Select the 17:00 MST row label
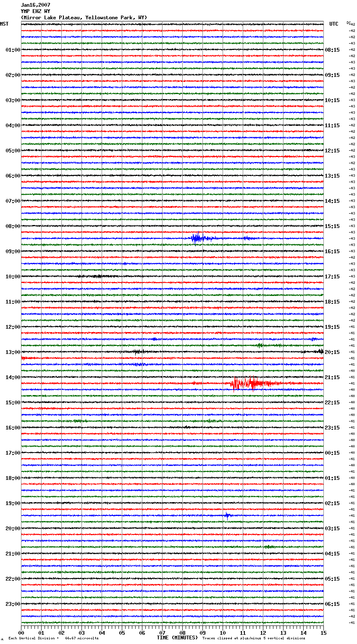Screen dimensions: 357x644 13,453
